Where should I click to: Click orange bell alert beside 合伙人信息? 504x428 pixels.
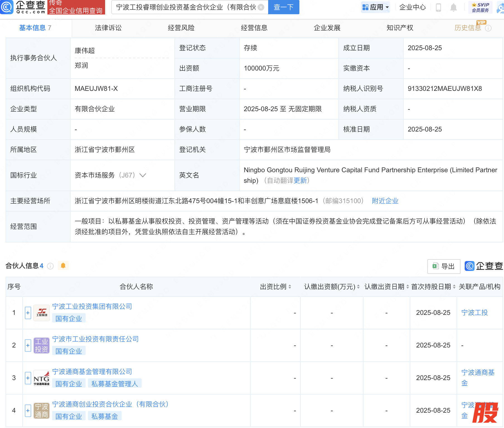tap(63, 266)
